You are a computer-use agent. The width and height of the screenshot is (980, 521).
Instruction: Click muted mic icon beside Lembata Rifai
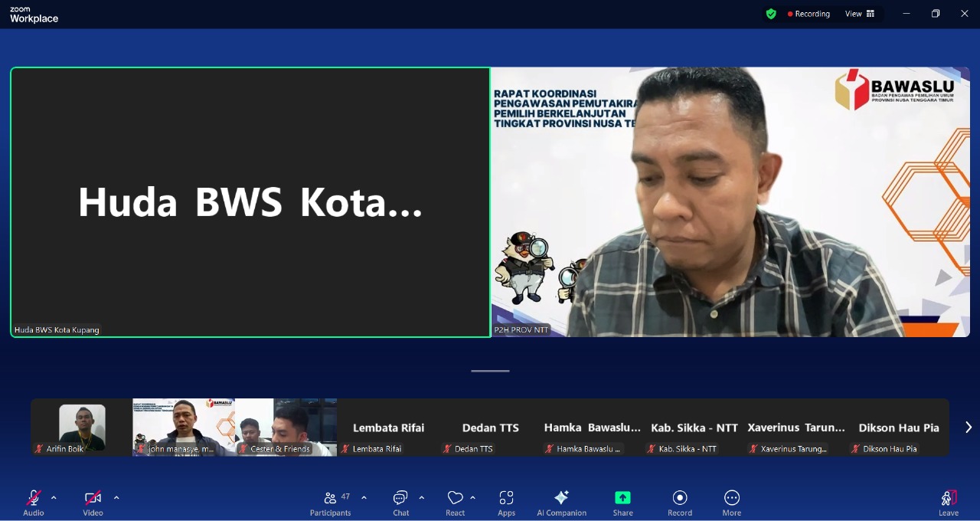point(345,449)
